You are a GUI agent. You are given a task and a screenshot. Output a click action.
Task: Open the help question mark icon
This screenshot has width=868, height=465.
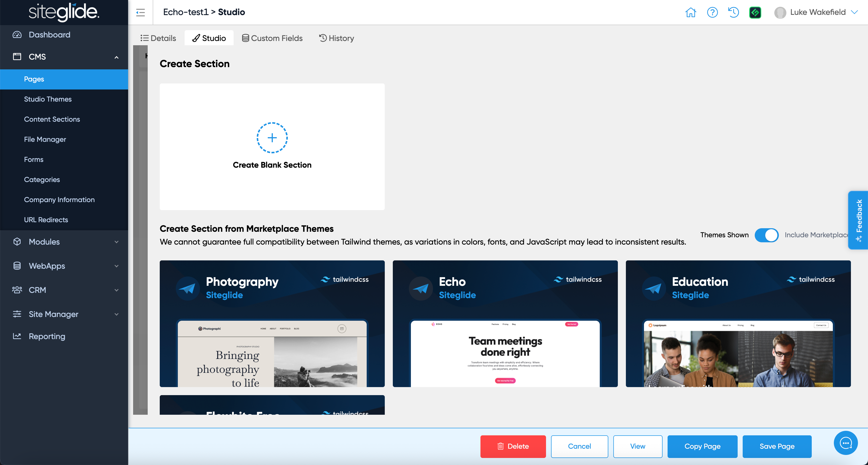(712, 13)
